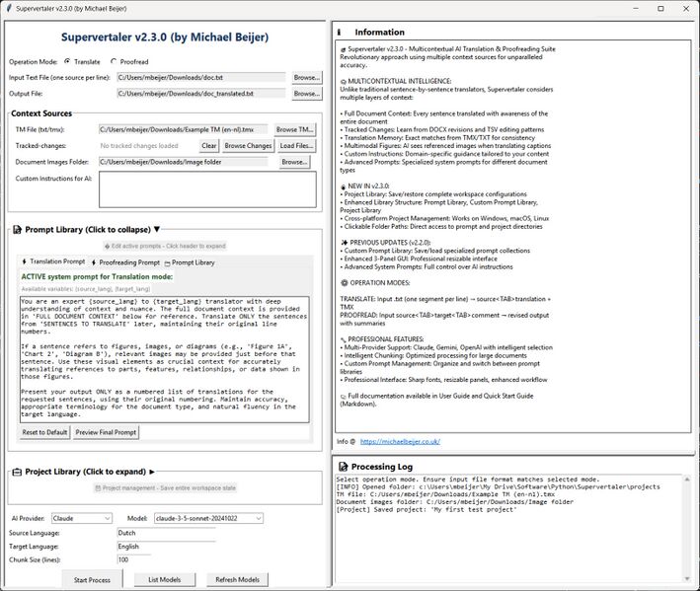Click the Load Files... button

coord(296,145)
